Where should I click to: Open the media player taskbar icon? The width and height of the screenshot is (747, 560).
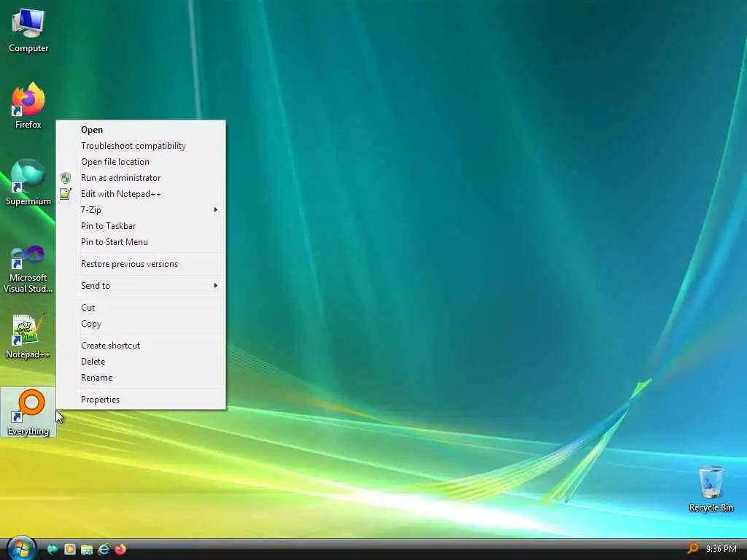pos(69,550)
